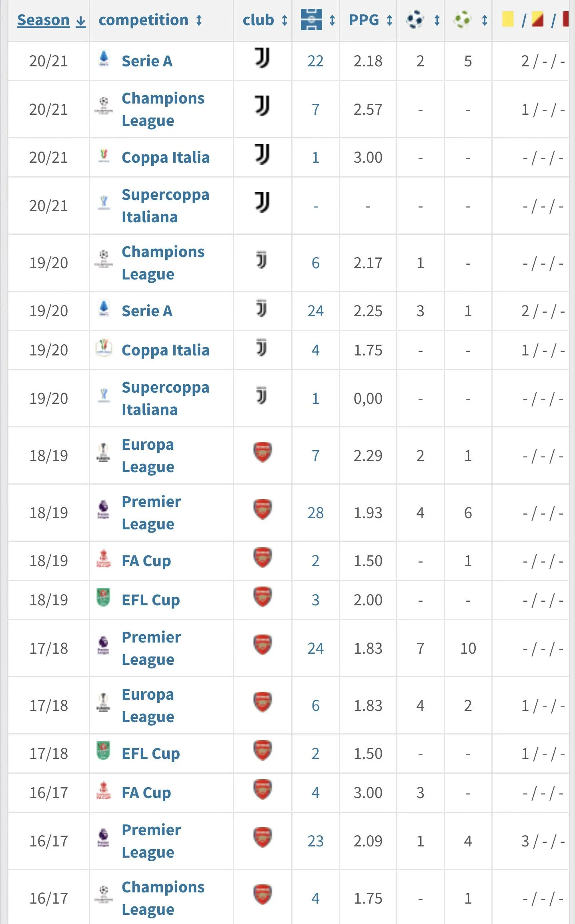Click the EFL Cup logo in 18/19 row
The width and height of the screenshot is (575, 924).
point(103,597)
